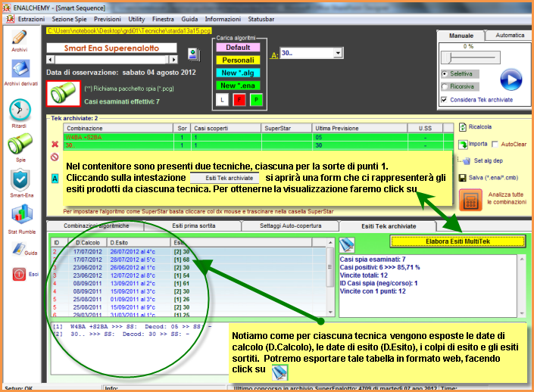534x392 pixels.
Task: Click the cyan A icon beside Tek list
Action: [55, 179]
